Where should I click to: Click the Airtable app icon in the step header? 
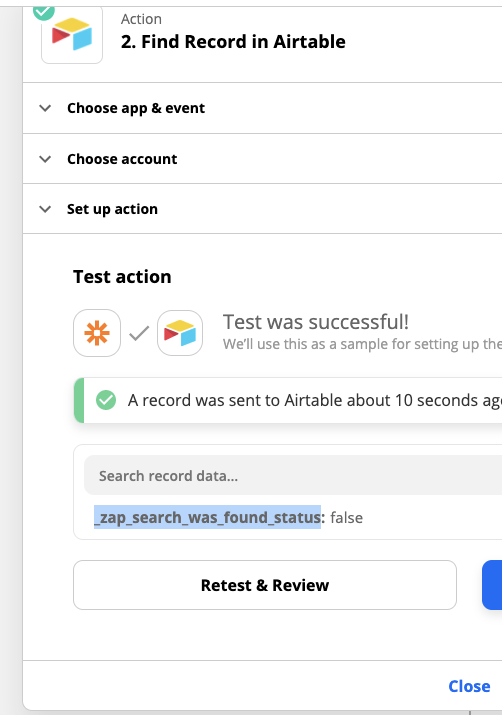pos(72,35)
